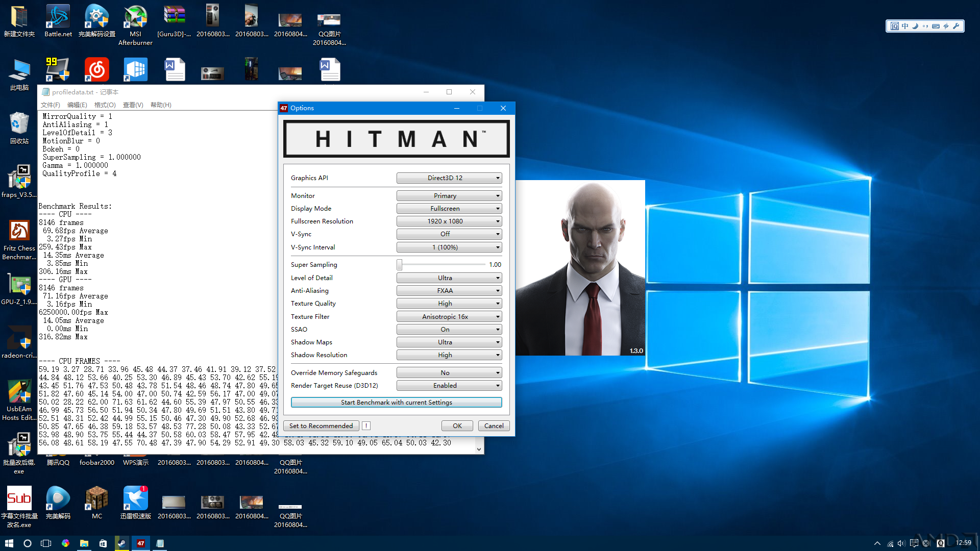Open the Level of Detail dropdown

[x=449, y=278]
